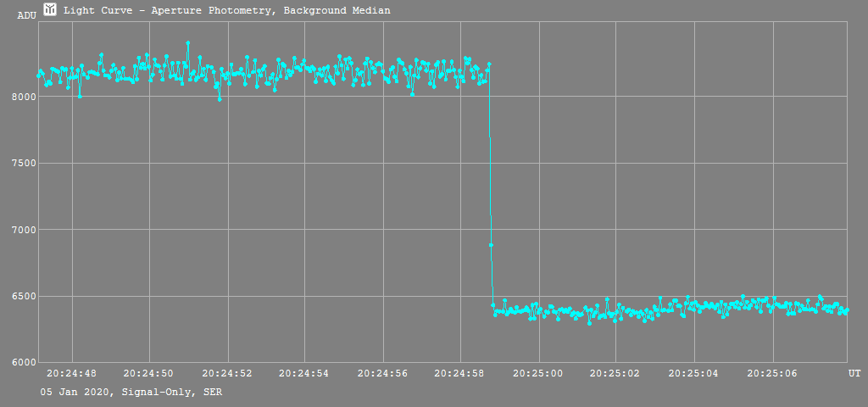The width and height of the screenshot is (868, 407).
Task: Select the 20:25:00 time axis label
Action: click(x=538, y=373)
